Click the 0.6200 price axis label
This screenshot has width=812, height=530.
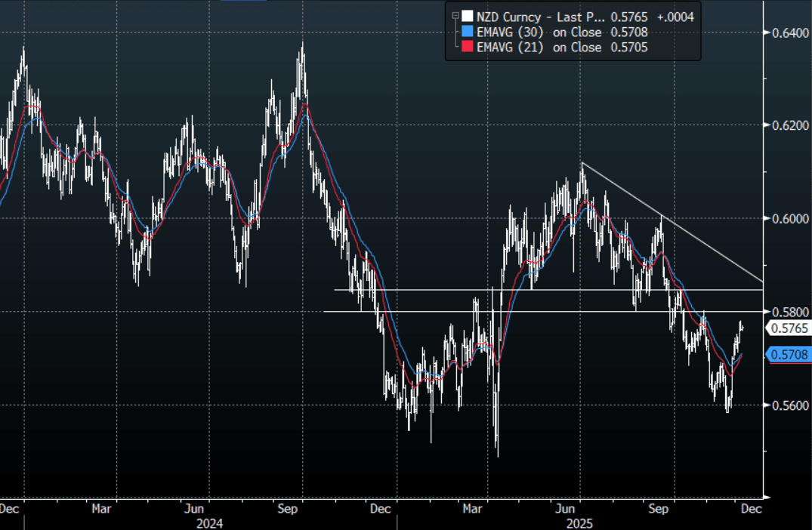tap(786, 125)
